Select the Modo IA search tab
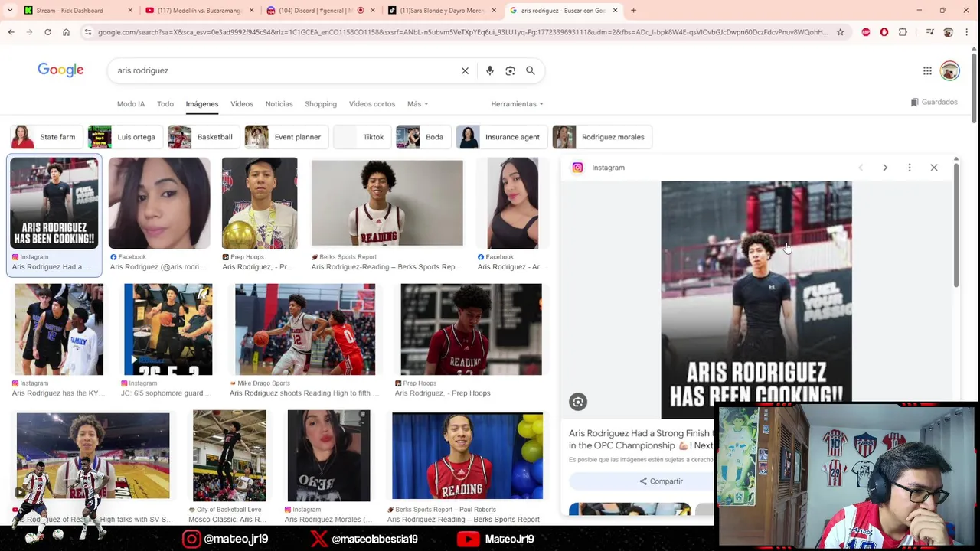The height and width of the screenshot is (551, 980). (x=131, y=104)
